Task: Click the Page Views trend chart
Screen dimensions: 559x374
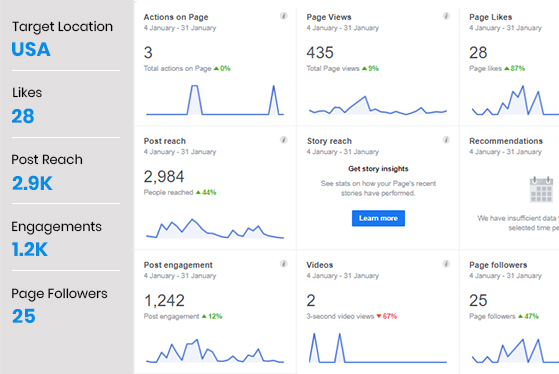Action: pyautogui.click(x=378, y=105)
